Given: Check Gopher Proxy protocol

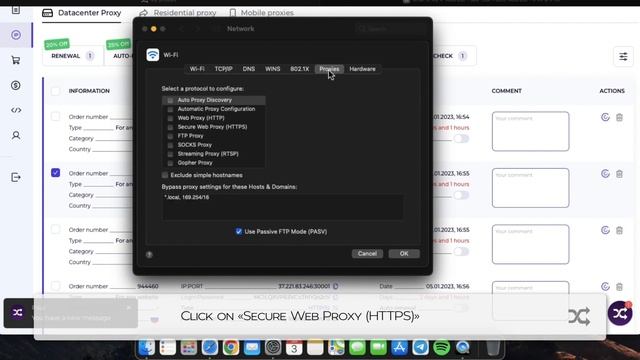Looking at the screenshot, I should coord(170,163).
